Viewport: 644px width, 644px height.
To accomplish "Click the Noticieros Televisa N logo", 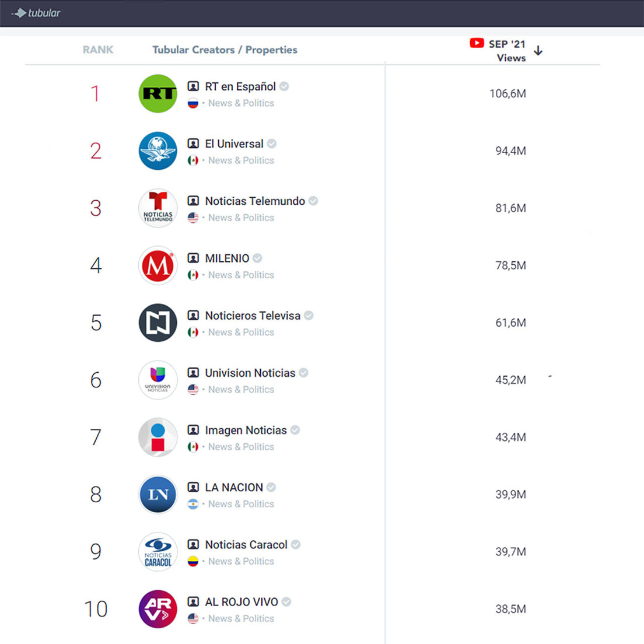I will [x=157, y=323].
